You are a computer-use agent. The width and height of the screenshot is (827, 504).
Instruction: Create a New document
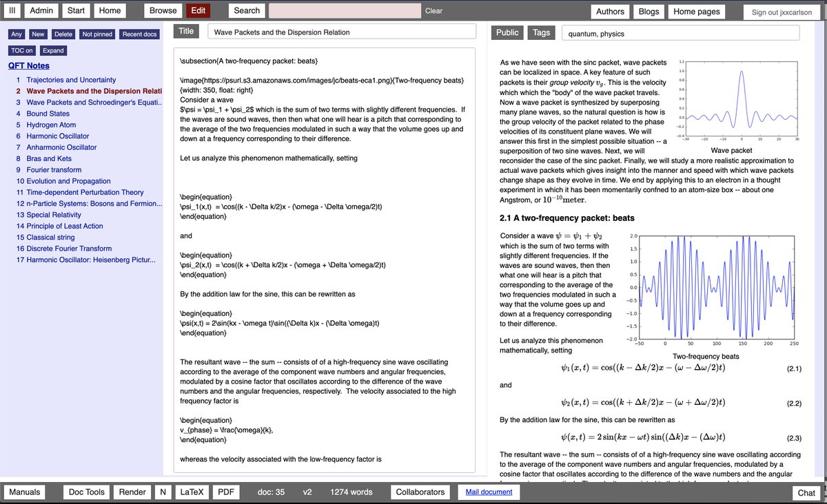38,34
